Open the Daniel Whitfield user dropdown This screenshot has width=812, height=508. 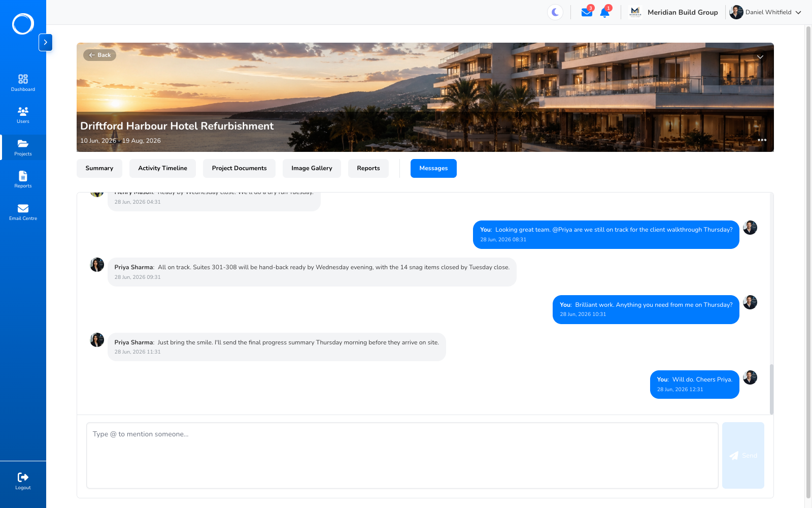coord(765,12)
